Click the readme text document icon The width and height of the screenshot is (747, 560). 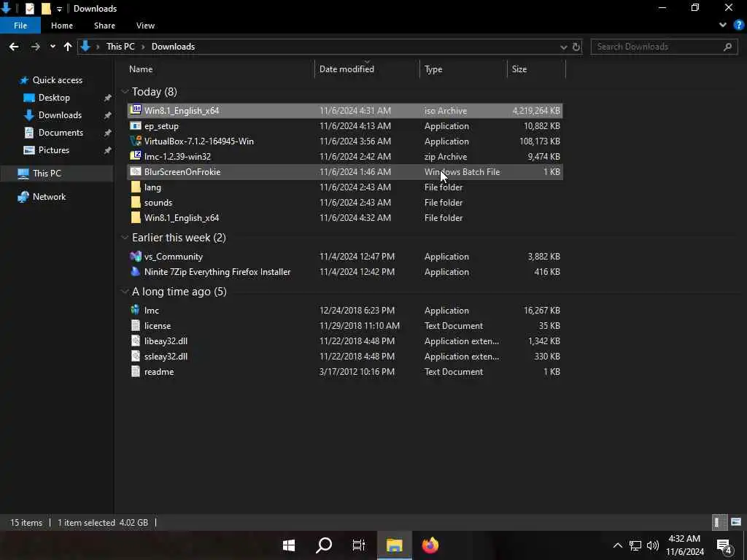(136, 371)
